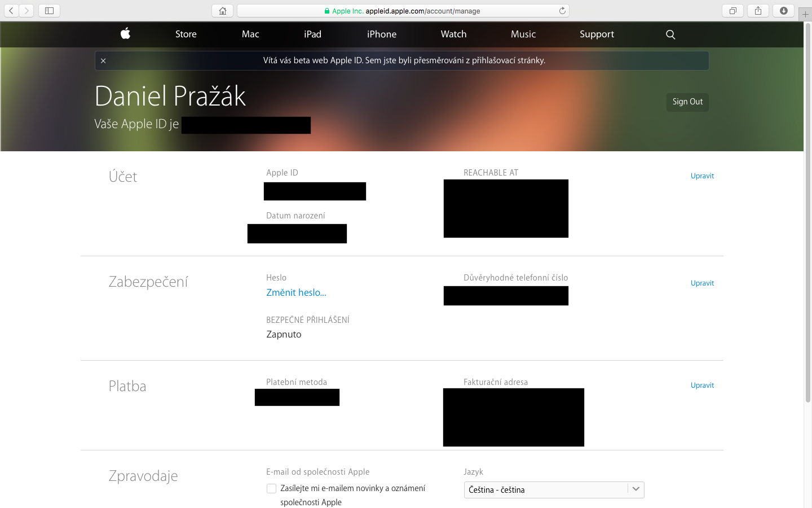Open the iPhone menu item

click(382, 34)
